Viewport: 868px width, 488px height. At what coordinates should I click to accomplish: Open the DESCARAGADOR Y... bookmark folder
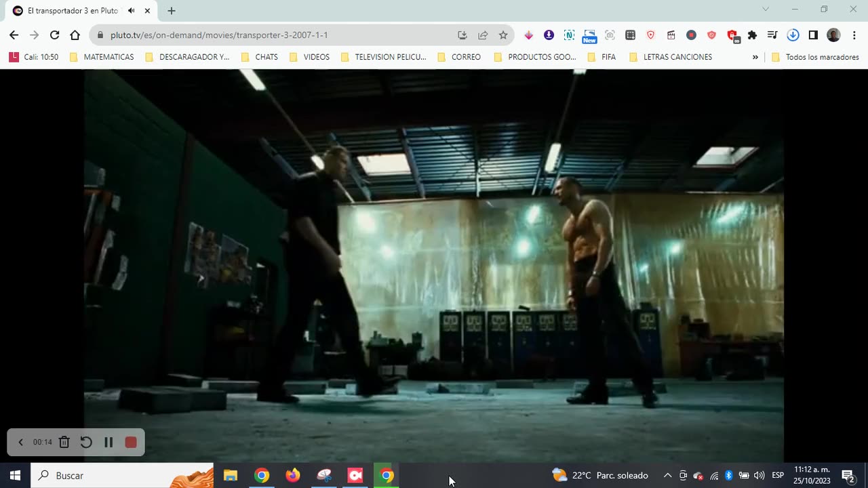[x=187, y=57]
